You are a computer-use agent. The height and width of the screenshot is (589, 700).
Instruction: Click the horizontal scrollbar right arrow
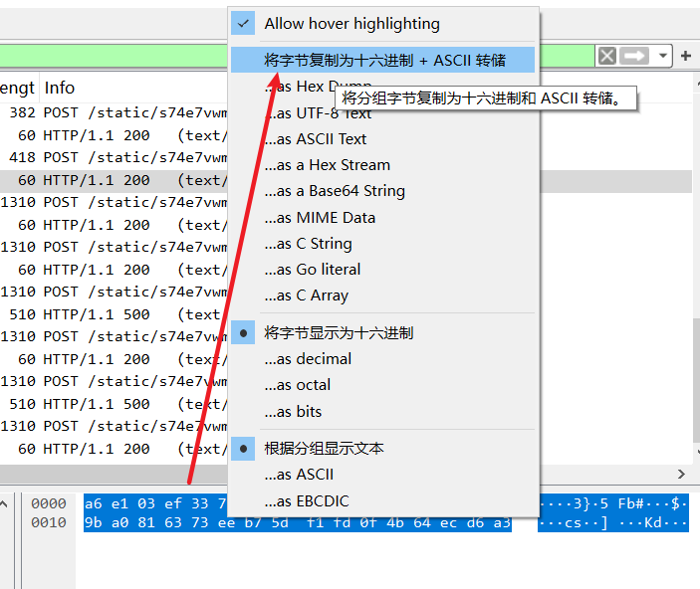pyautogui.click(x=681, y=474)
